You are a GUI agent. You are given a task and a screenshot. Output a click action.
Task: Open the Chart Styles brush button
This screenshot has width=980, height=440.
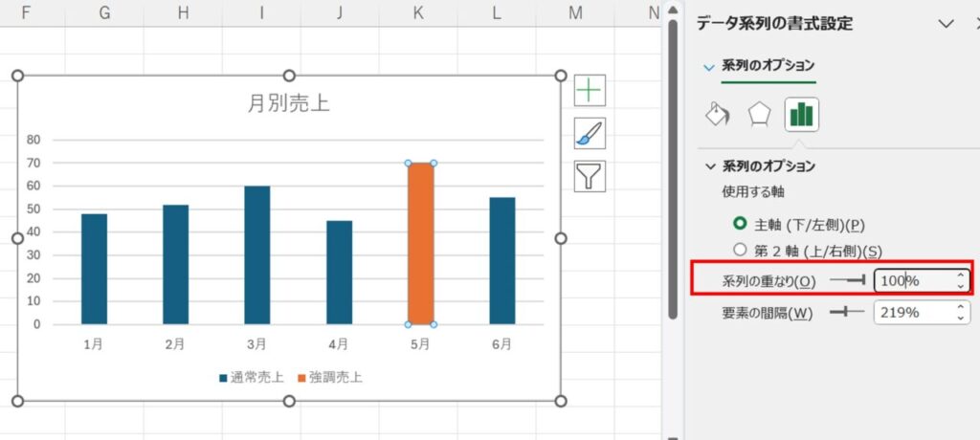coord(590,133)
